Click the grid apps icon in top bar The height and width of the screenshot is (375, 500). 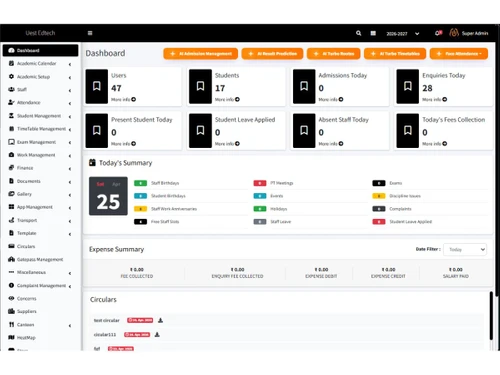pos(373,33)
